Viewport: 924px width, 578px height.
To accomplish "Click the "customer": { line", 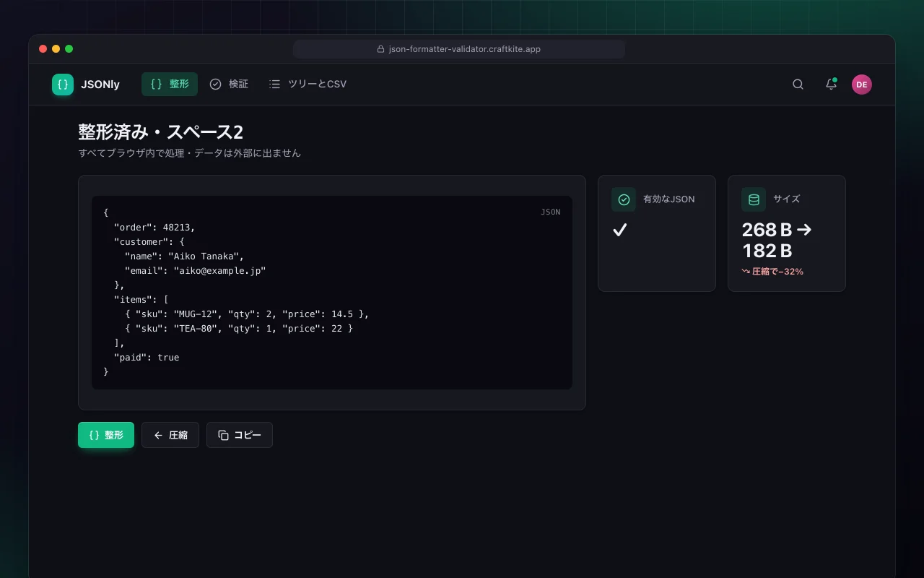I will (x=149, y=241).
